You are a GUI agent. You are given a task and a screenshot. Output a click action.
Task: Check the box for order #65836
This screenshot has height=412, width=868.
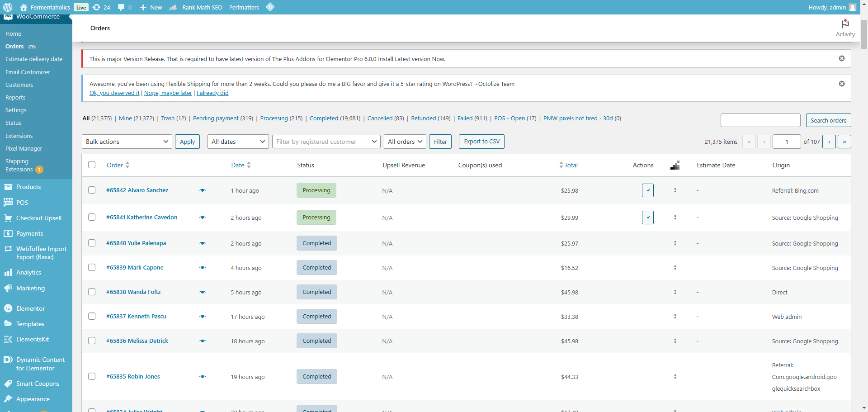[92, 341]
